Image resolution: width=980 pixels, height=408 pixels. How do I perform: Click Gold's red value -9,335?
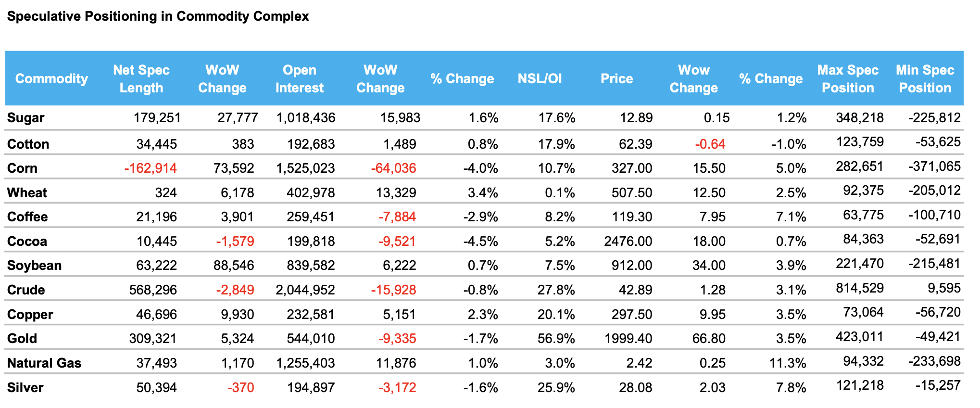(x=397, y=339)
